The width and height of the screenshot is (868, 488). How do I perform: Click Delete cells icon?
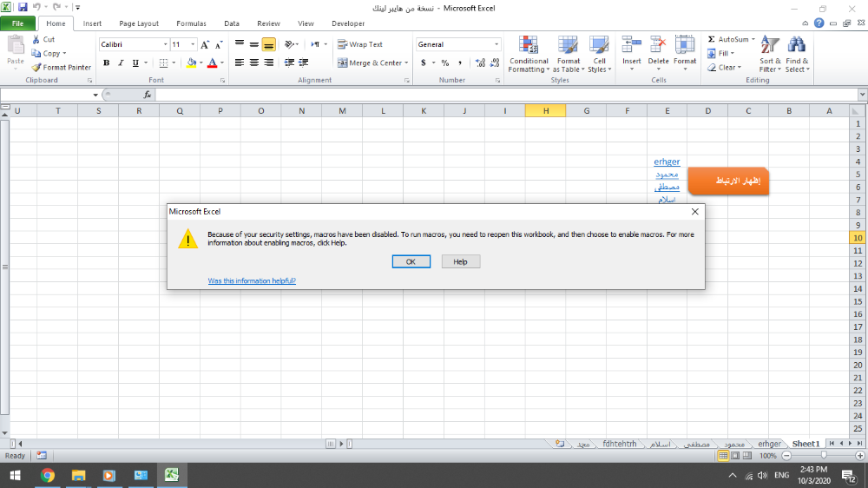pyautogui.click(x=658, y=45)
